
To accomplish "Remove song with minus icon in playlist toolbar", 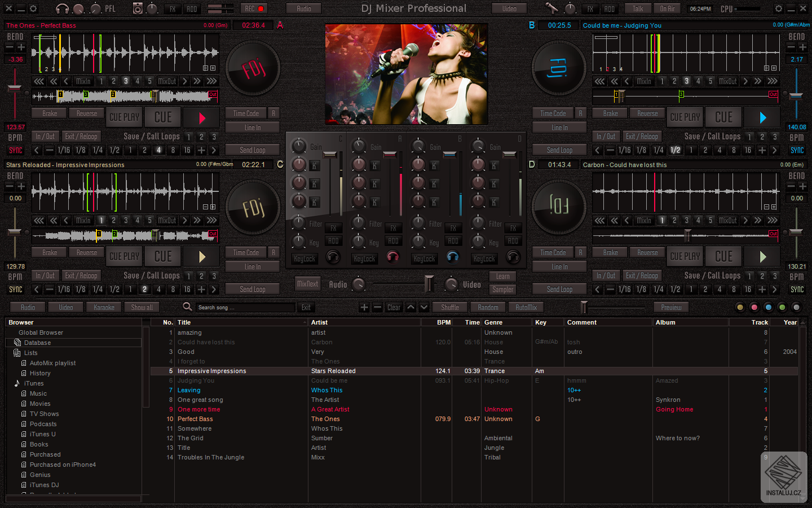I will click(377, 307).
